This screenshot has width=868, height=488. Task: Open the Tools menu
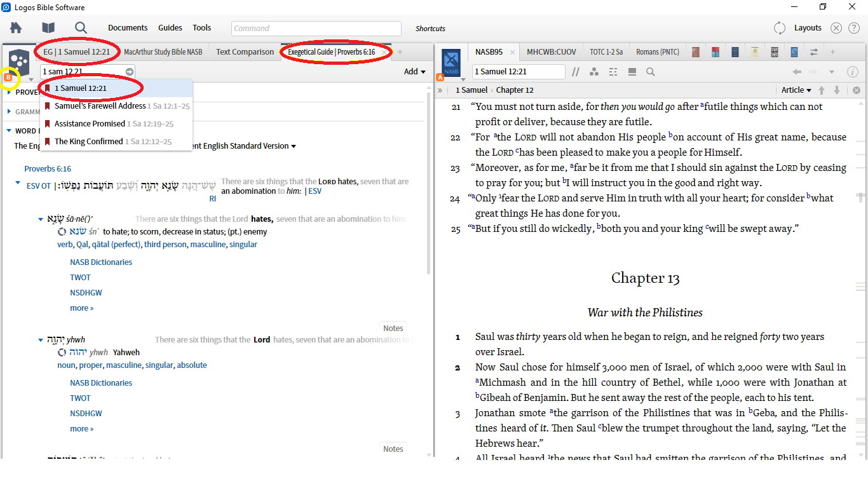pyautogui.click(x=202, y=28)
